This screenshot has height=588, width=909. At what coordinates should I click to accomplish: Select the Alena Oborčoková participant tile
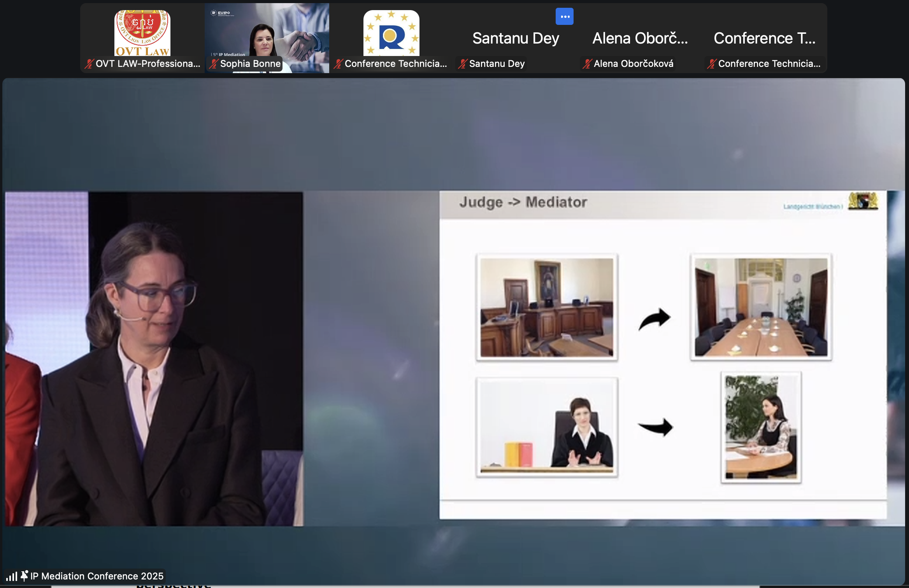[x=640, y=38]
